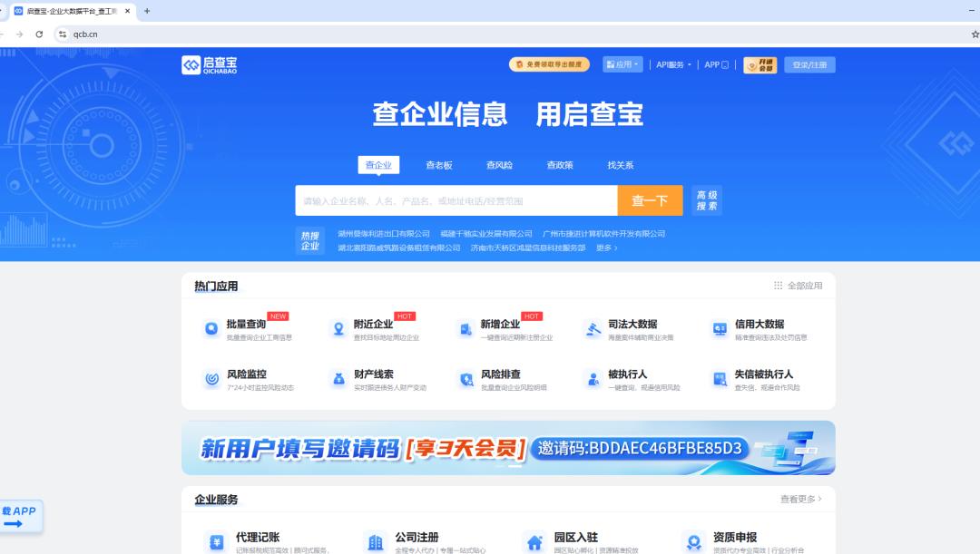
Task: Click the 代理记账 service icon
Action: pyautogui.click(x=217, y=542)
